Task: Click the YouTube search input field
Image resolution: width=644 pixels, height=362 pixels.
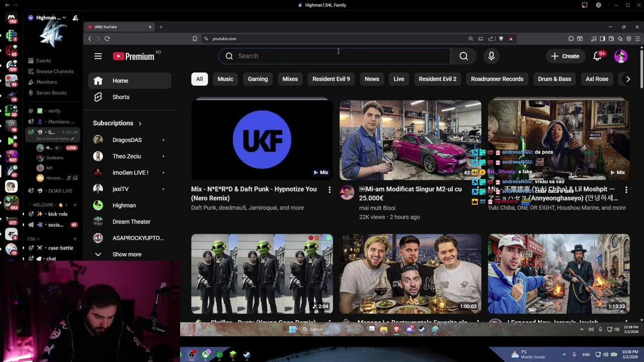Action: pyautogui.click(x=335, y=56)
